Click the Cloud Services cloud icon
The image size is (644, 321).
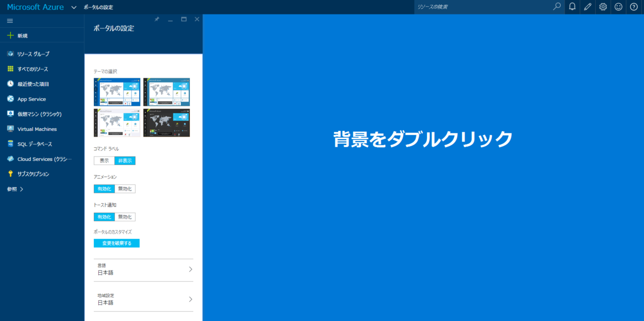click(10, 159)
